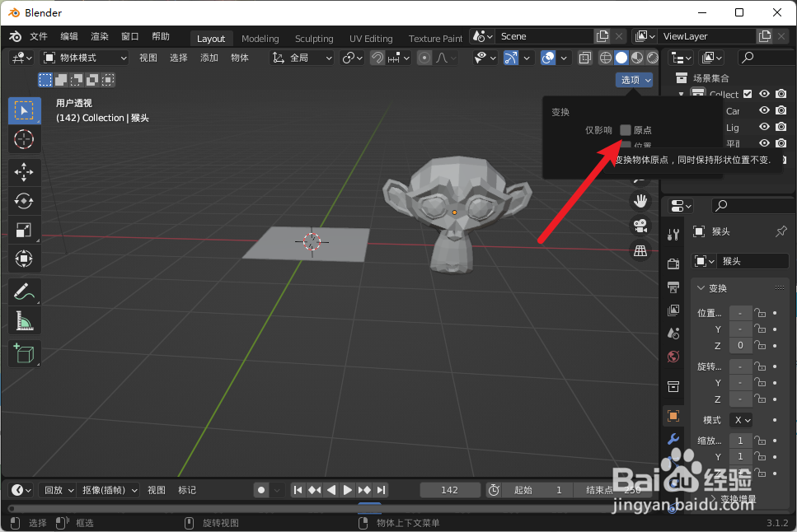Open the Tool properties tab

(x=673, y=234)
